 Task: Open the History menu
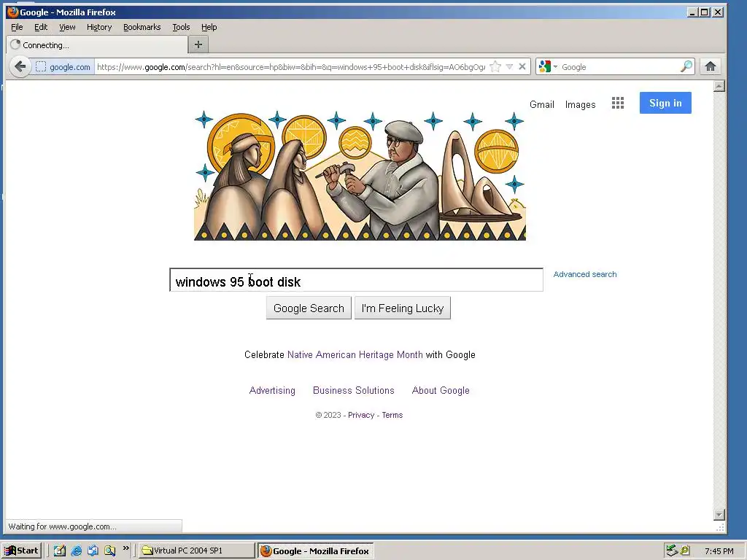99,27
